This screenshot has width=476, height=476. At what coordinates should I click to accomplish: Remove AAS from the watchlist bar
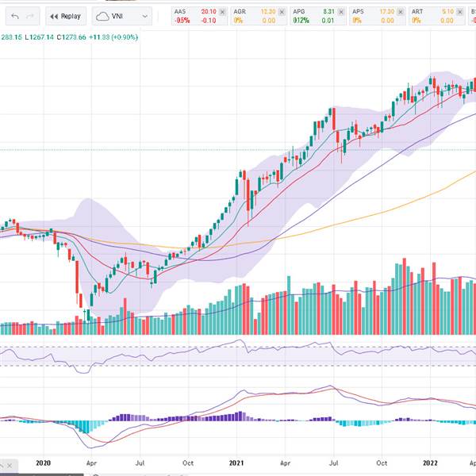222,12
